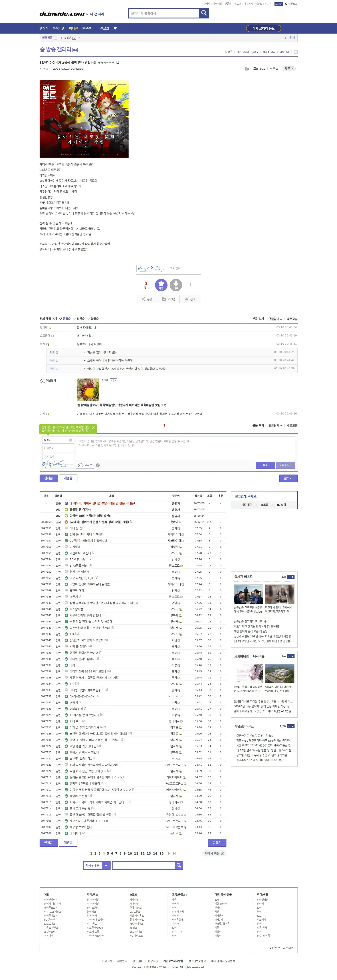Sort comments by 등록순
The width and height of the screenshot is (337, 980).
65,319
